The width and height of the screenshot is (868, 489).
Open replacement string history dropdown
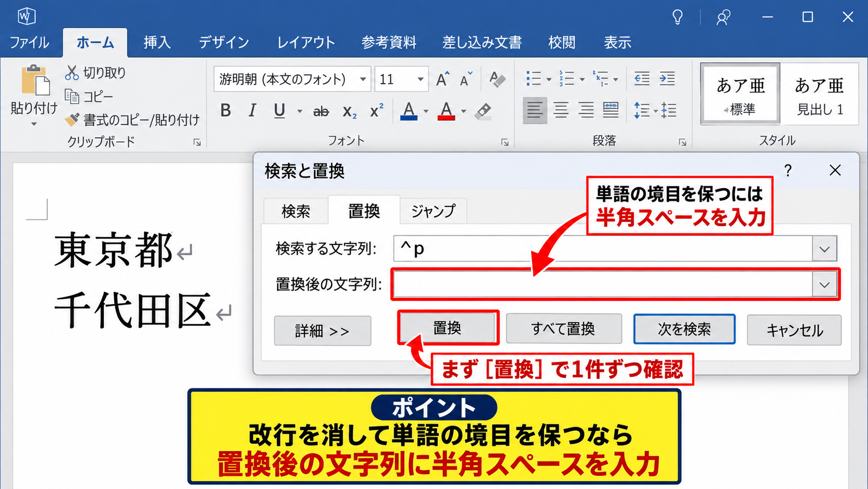point(824,285)
